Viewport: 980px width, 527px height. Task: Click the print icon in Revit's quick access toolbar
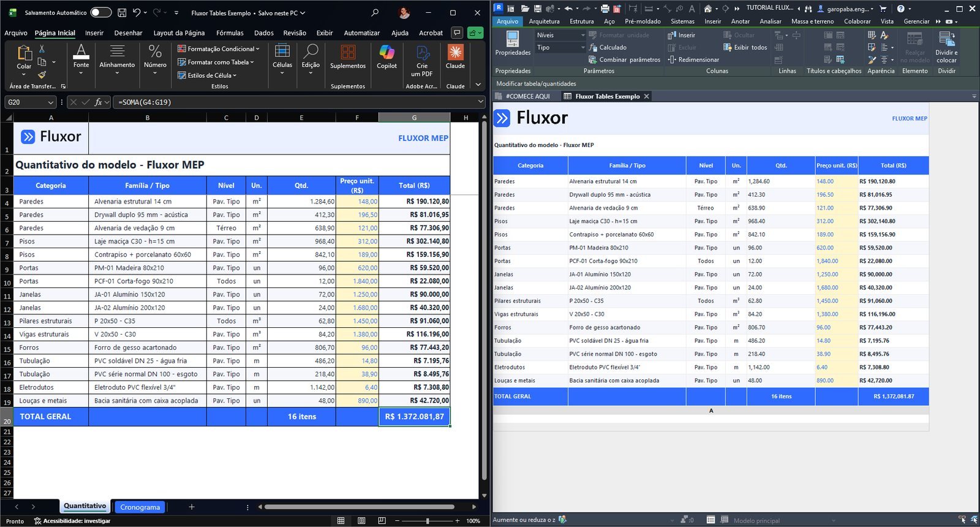pos(605,8)
